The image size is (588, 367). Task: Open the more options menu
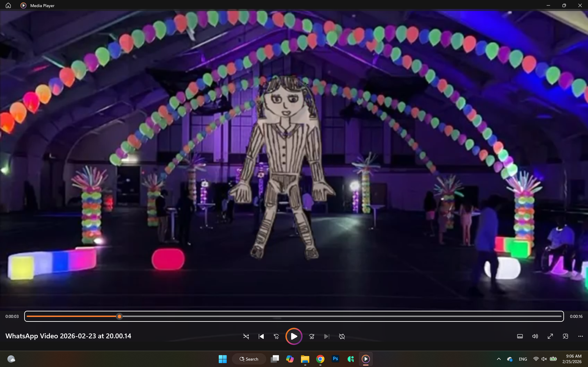click(x=580, y=336)
